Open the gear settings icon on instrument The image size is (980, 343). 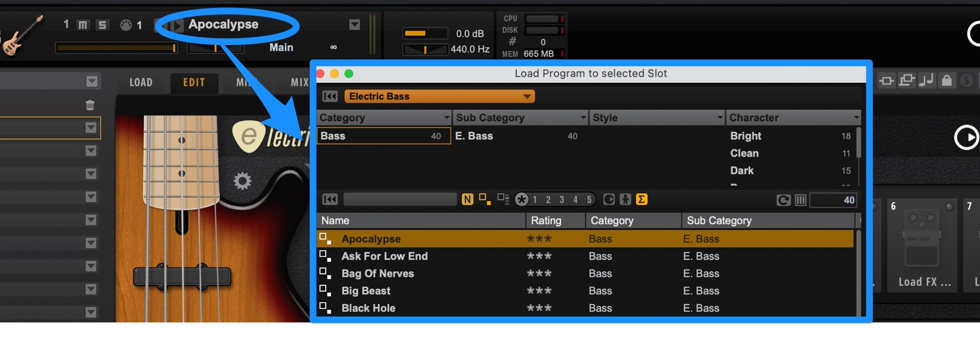click(x=243, y=181)
